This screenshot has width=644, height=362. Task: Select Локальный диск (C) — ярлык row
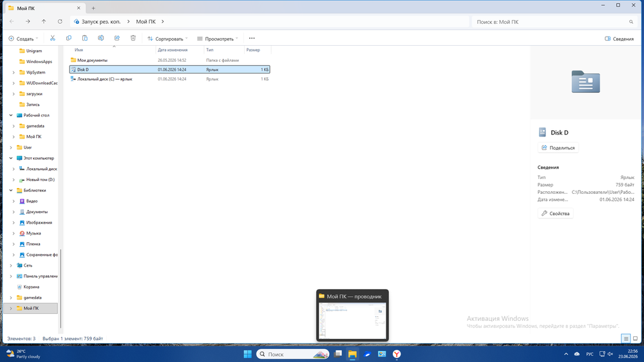(169, 79)
